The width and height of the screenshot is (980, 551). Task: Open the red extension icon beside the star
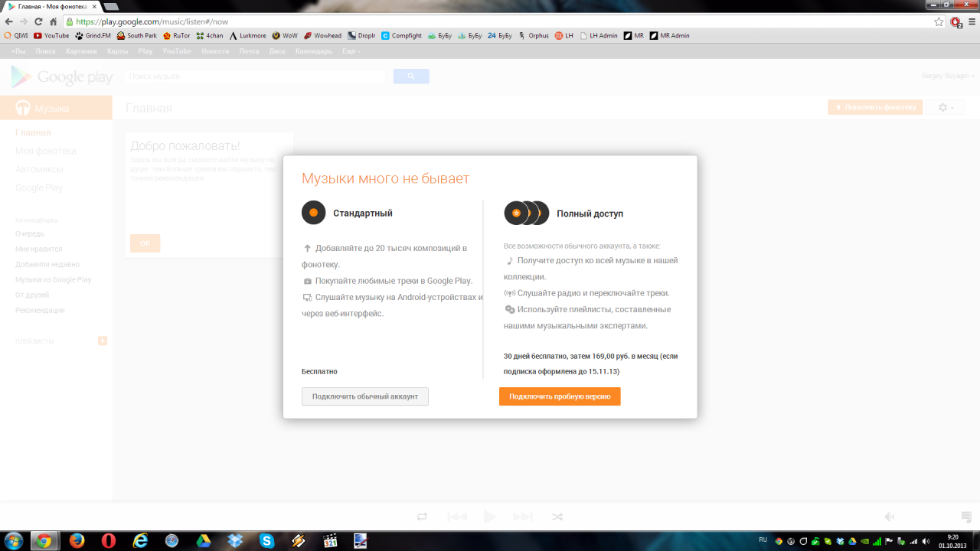point(955,22)
